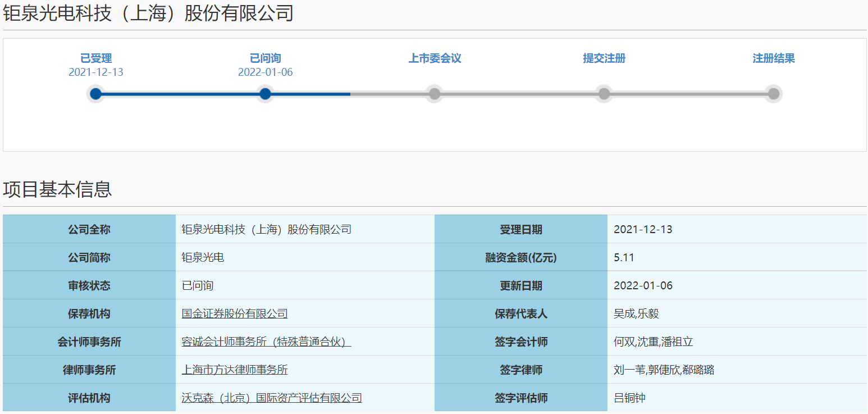Click the 已受理 step marker dot

(x=96, y=94)
